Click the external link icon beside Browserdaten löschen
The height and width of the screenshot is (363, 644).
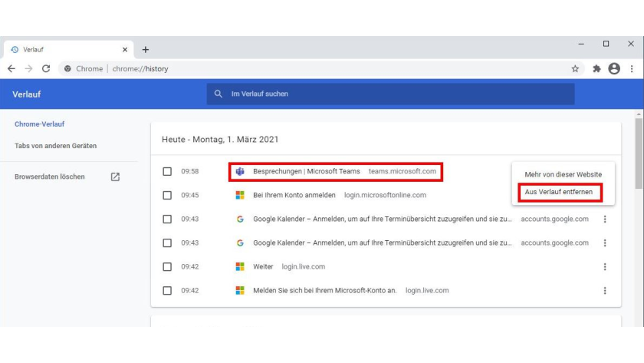[x=115, y=177]
